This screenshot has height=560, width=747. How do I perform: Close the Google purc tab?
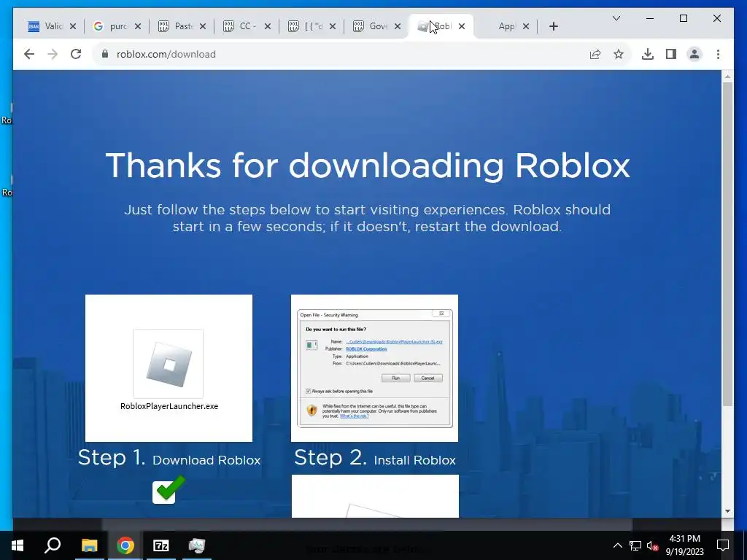coord(138,26)
